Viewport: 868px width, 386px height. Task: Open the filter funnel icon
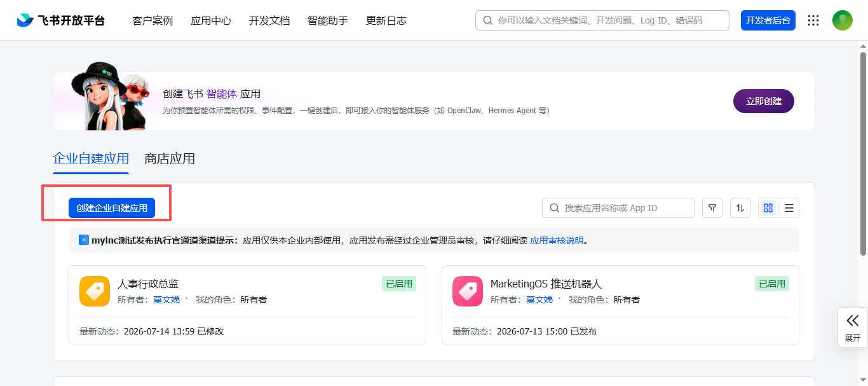(712, 208)
